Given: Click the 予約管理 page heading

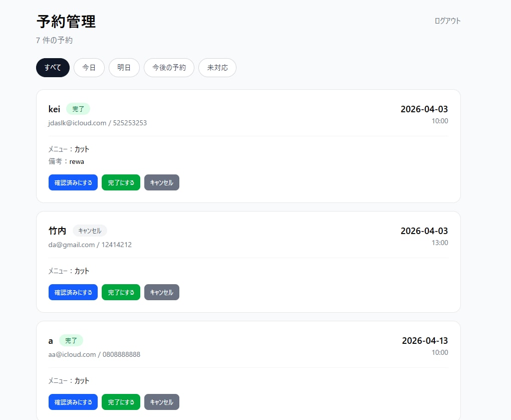Looking at the screenshot, I should (66, 22).
